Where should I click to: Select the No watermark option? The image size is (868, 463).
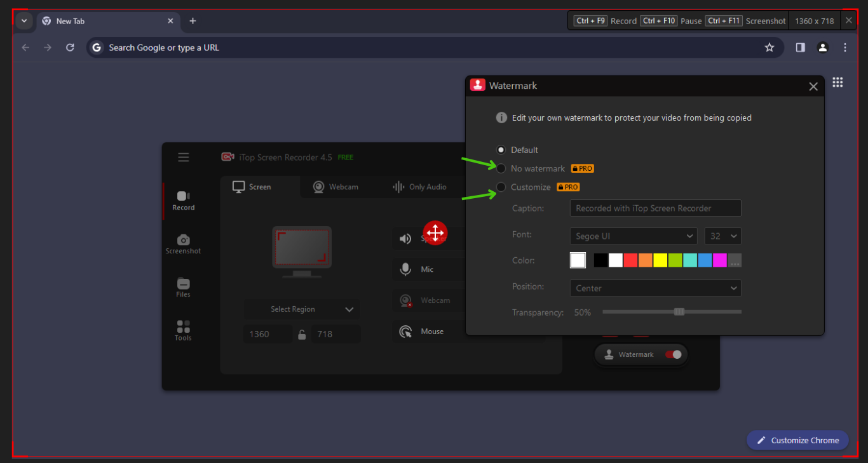[x=501, y=168]
